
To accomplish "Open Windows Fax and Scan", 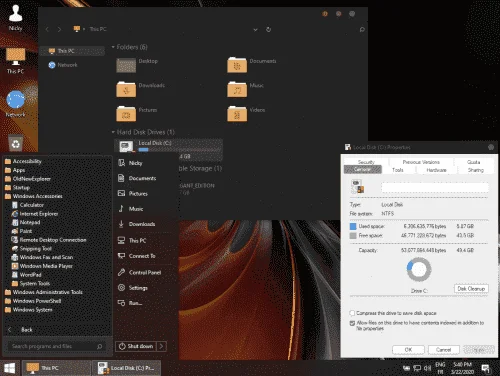I will click(42, 257).
